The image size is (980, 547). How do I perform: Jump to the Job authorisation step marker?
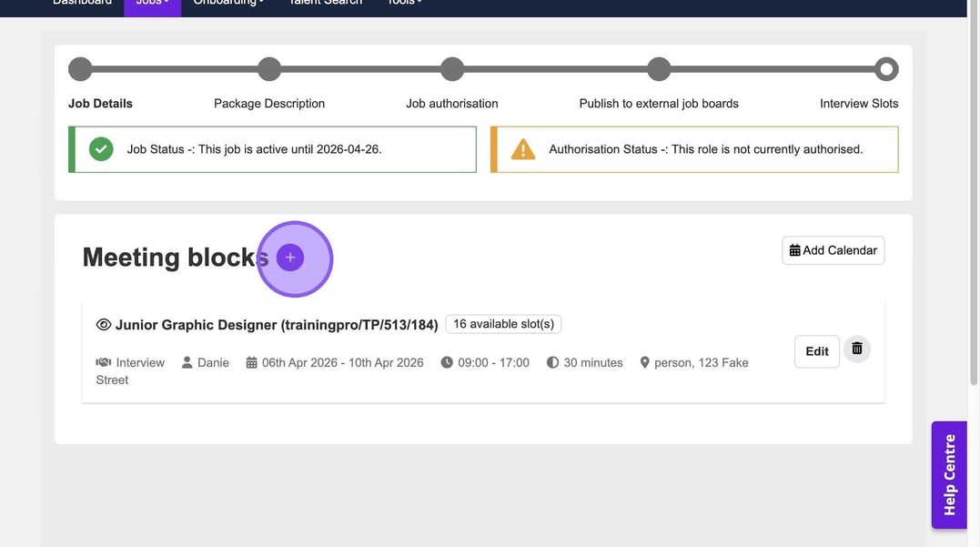452,69
